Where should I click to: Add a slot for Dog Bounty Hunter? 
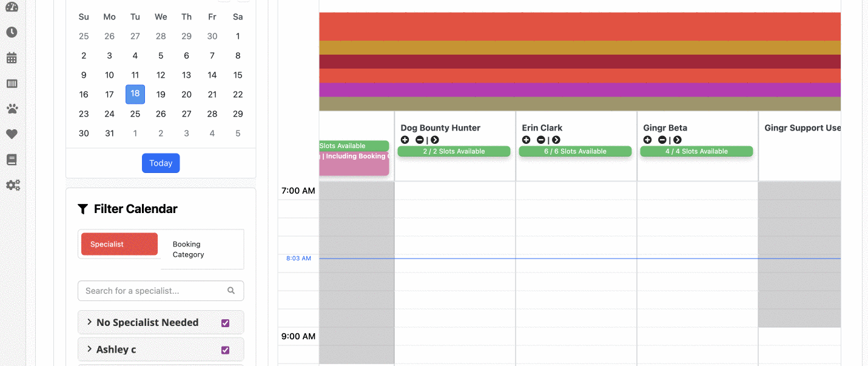[x=405, y=140]
